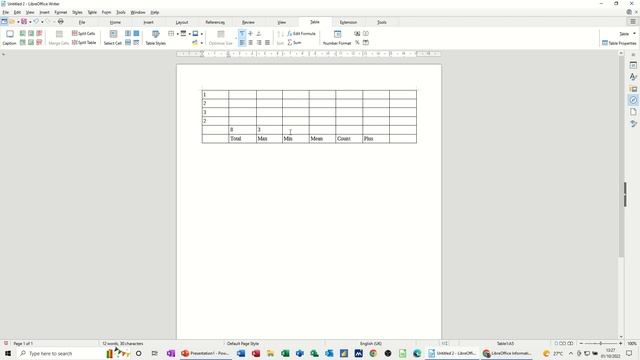The image size is (640, 360).
Task: Click the Select Table icon
Action: (x=136, y=33)
